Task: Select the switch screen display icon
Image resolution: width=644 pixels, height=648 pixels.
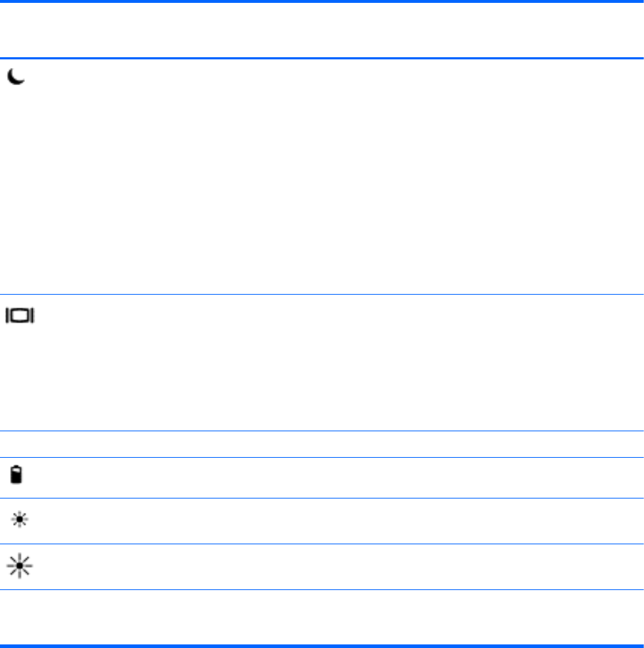Action: point(21,315)
